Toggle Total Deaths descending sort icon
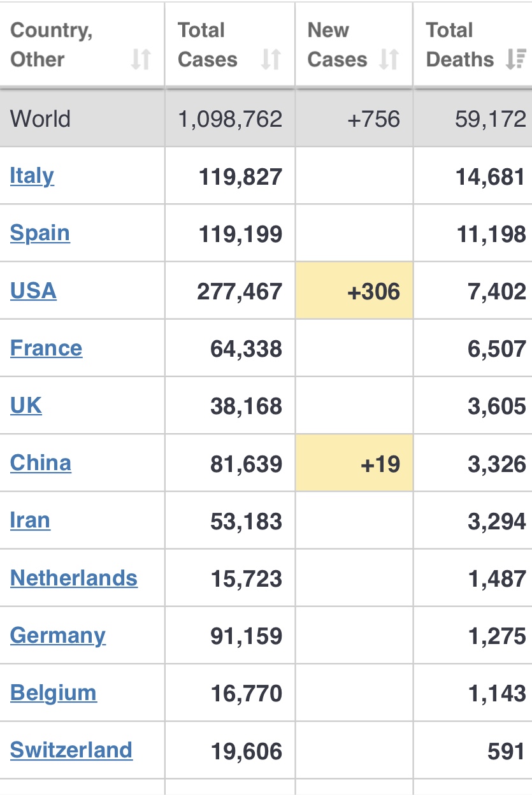The height and width of the screenshot is (795, 532). tap(515, 60)
